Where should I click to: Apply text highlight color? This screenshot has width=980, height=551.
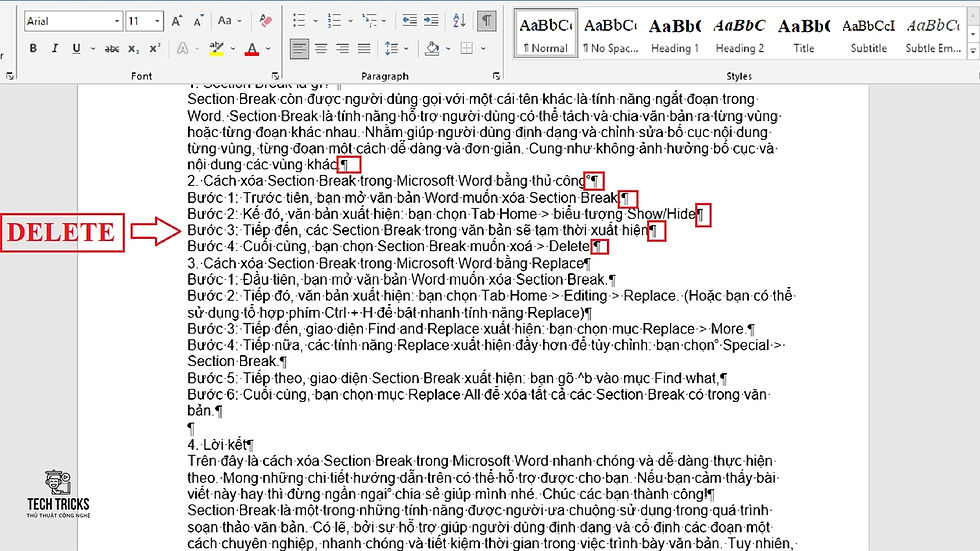[217, 48]
